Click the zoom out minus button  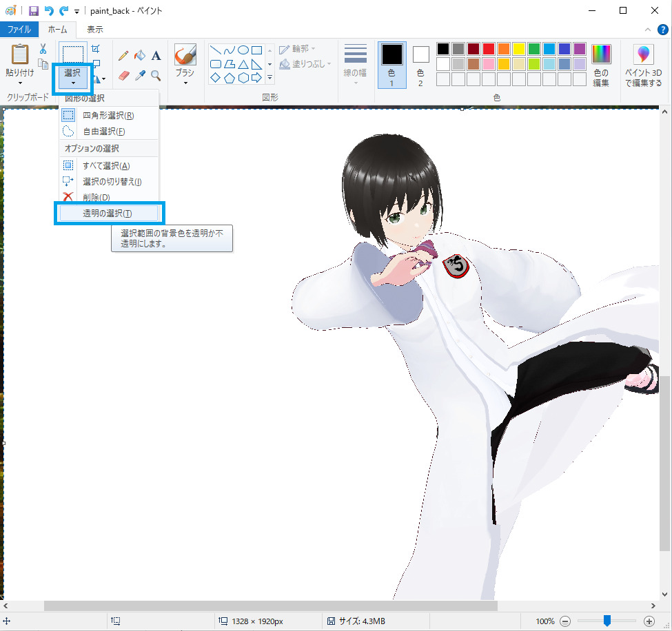565,621
